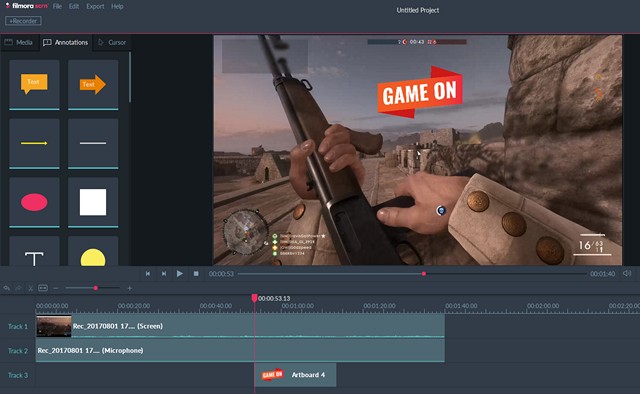Select the Screen recording clip thumbnail

pos(54,326)
